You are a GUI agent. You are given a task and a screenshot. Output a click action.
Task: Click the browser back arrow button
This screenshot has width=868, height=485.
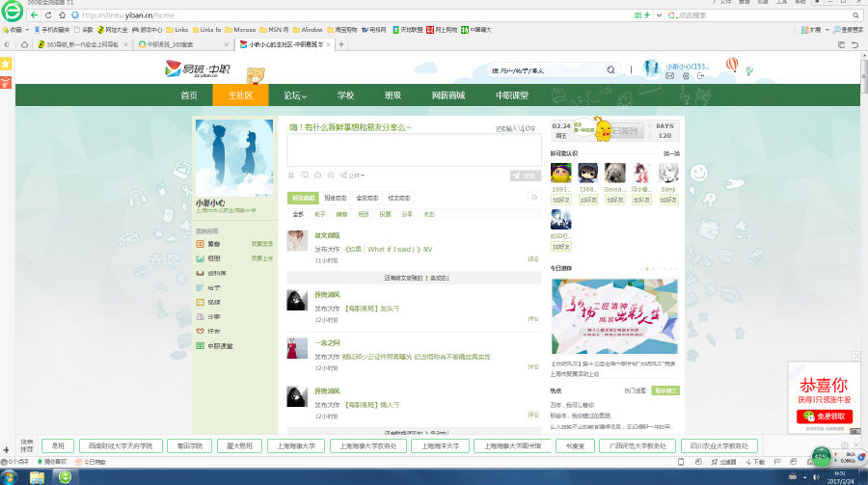coord(35,15)
